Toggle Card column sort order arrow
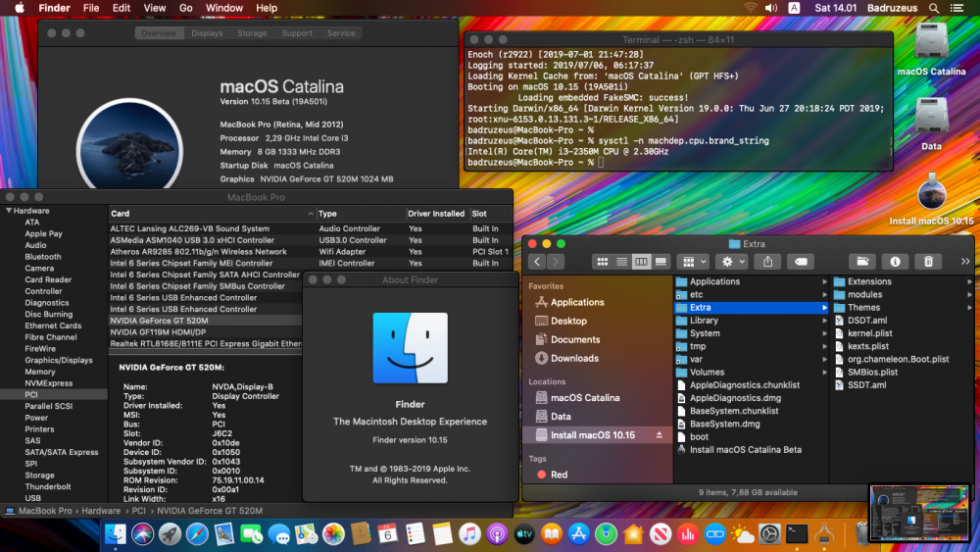 point(311,214)
